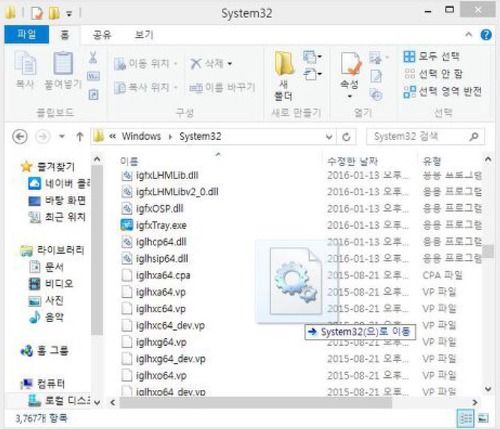Viewport: 500px width, 429px height.
Task: Select 비디오 library
Action: tap(51, 284)
